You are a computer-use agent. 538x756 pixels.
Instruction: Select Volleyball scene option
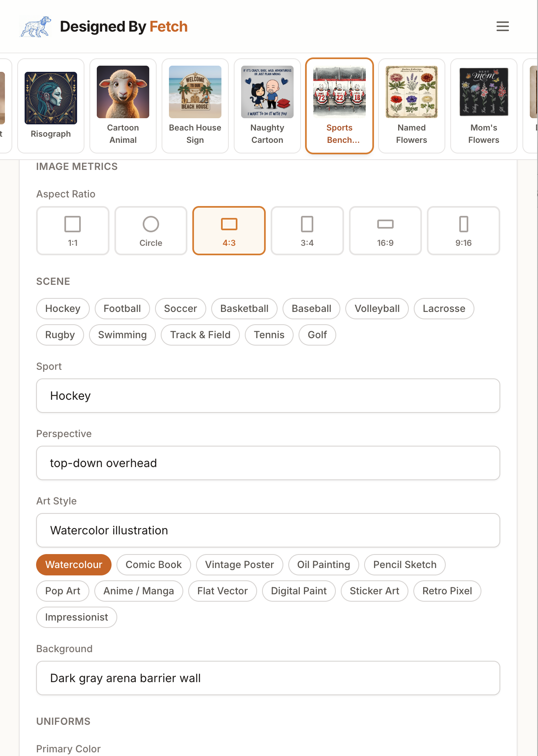[377, 309]
